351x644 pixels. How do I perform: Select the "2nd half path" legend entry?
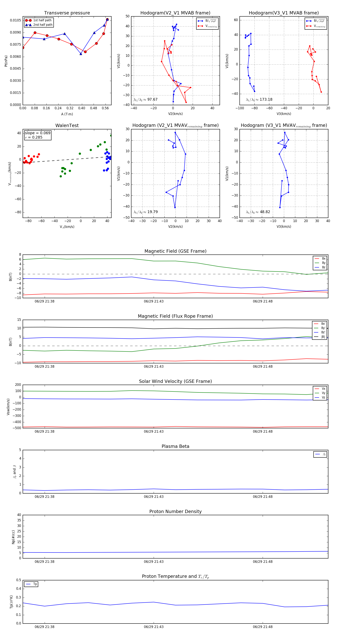point(39,25)
